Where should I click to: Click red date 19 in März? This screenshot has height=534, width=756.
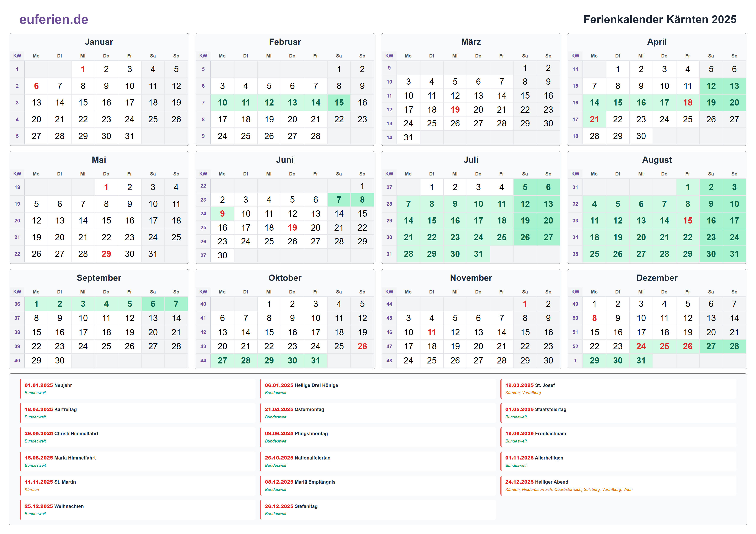click(455, 110)
